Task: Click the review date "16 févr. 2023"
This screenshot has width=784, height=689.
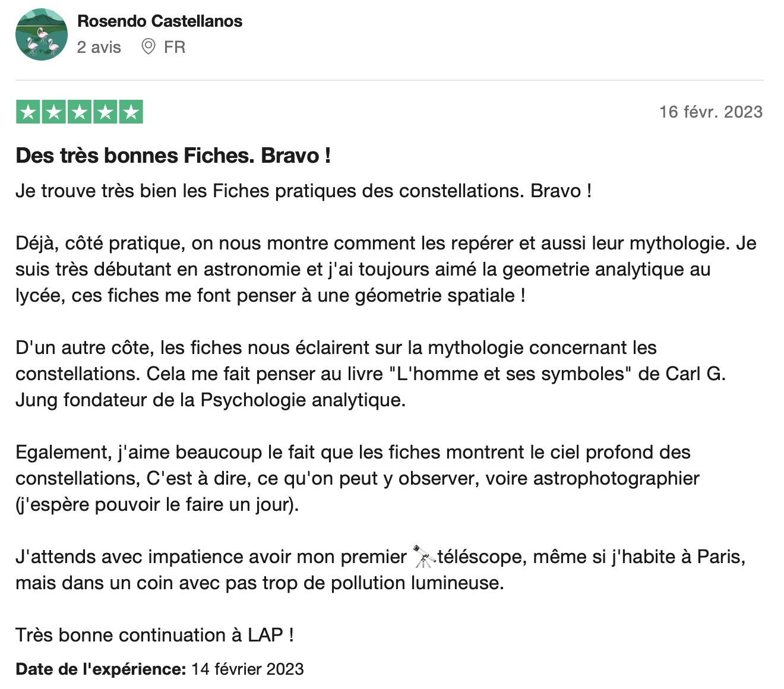Action: click(x=710, y=112)
